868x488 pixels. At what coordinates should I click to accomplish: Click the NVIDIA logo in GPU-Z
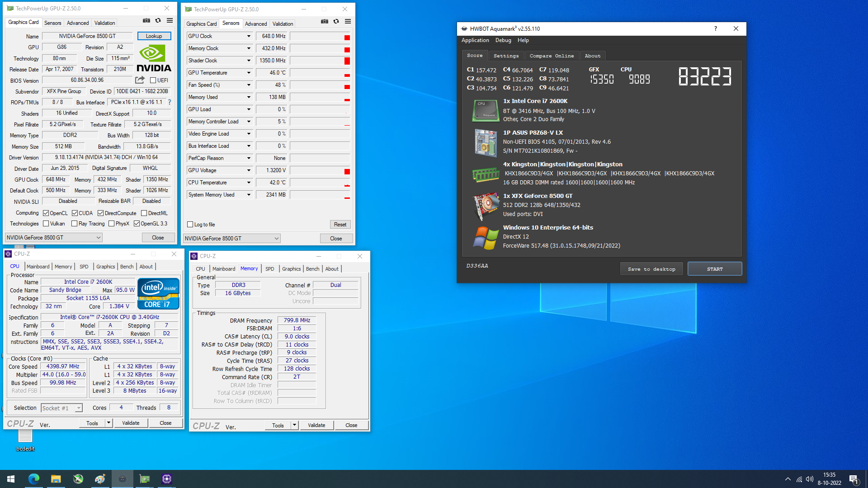pyautogui.click(x=154, y=59)
